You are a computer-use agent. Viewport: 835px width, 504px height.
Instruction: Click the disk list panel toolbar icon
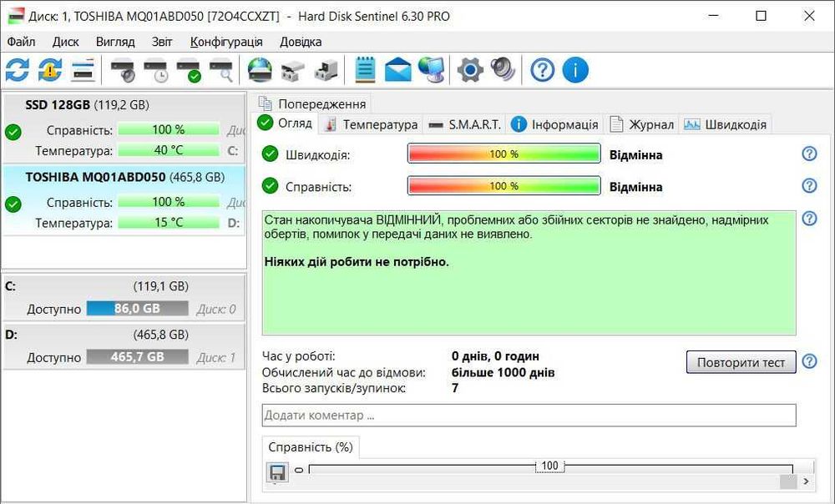[83, 70]
